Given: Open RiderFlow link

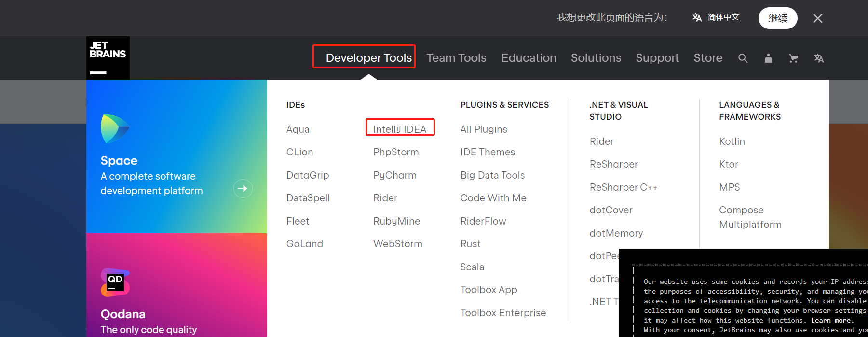Looking at the screenshot, I should 483,221.
